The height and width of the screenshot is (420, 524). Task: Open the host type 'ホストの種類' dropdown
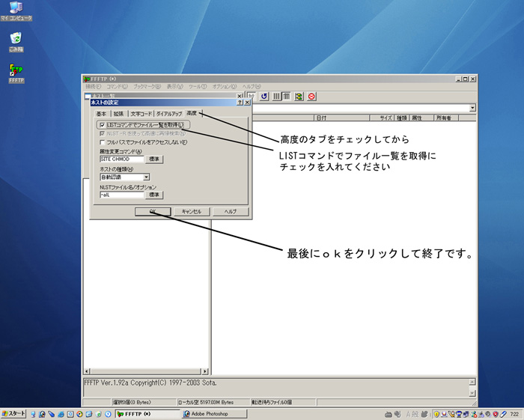pos(147,177)
